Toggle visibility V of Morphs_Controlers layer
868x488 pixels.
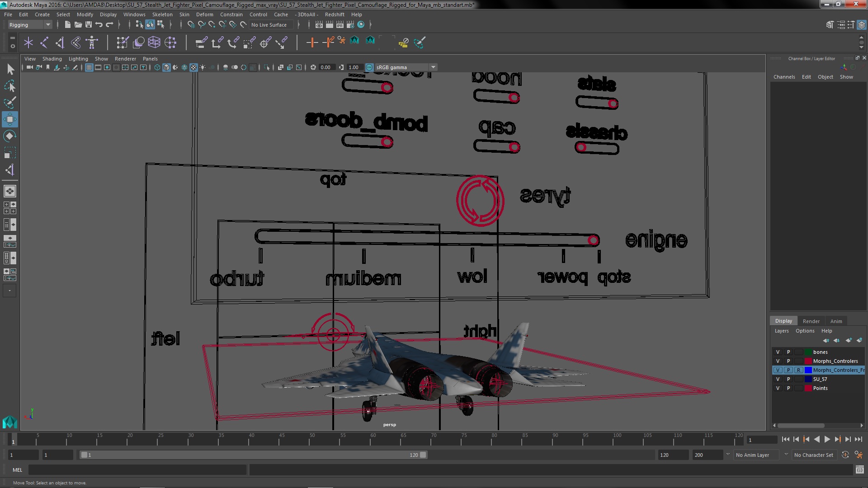tap(778, 361)
